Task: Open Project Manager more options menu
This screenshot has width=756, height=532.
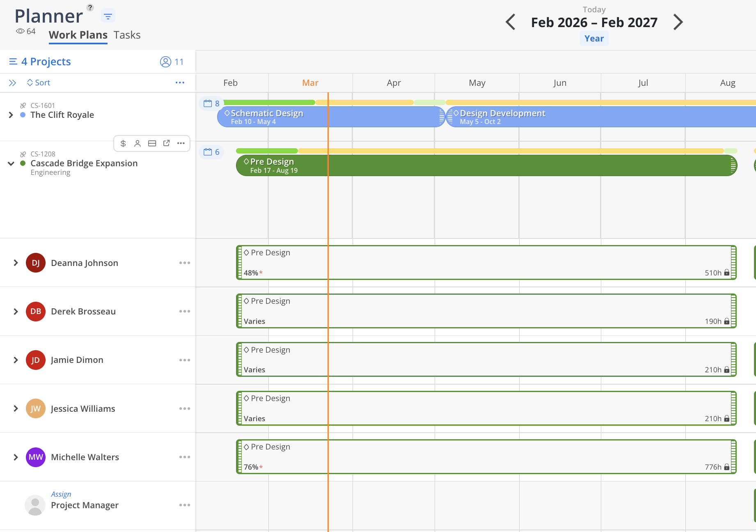Action: [185, 505]
